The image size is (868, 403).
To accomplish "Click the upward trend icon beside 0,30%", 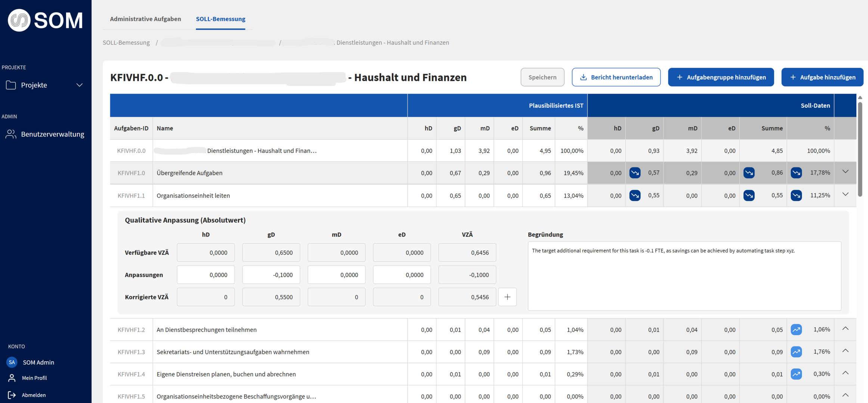I will [796, 374].
